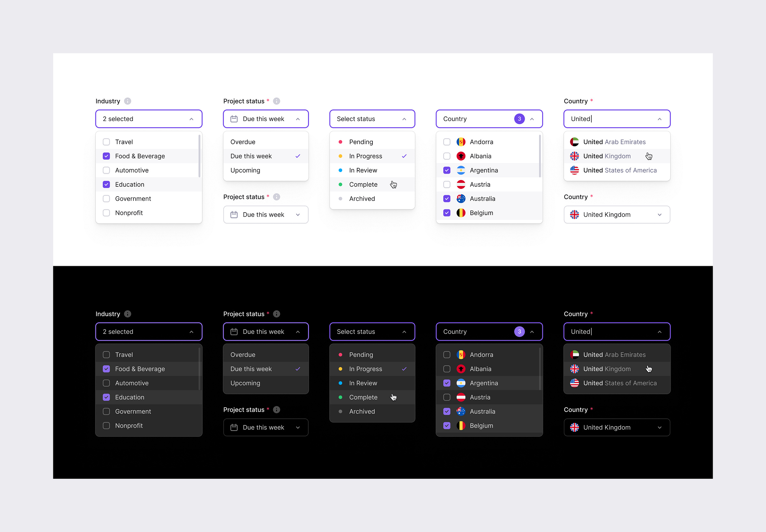
Task: Click the United text input field
Action: 617,119
